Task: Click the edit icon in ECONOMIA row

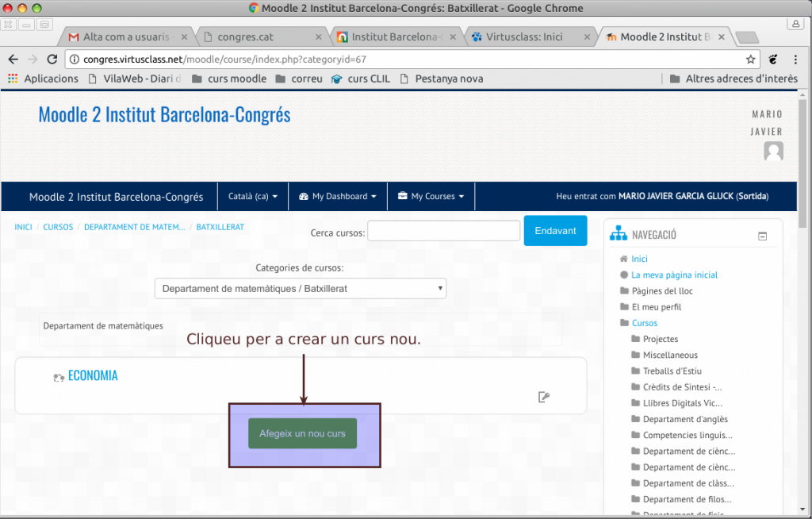Action: [x=544, y=397]
